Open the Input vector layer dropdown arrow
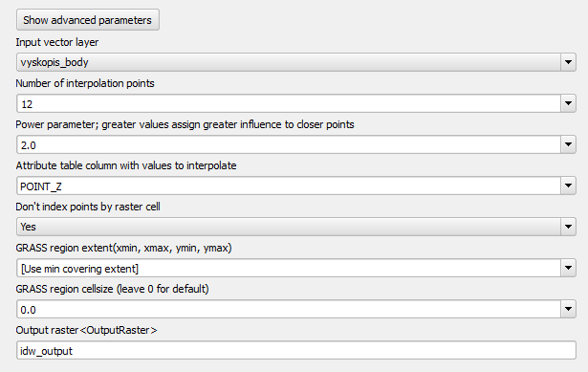 pyautogui.click(x=568, y=62)
